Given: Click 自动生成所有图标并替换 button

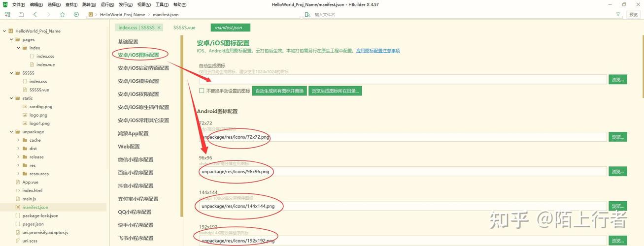Looking at the screenshot, I should 279,91.
